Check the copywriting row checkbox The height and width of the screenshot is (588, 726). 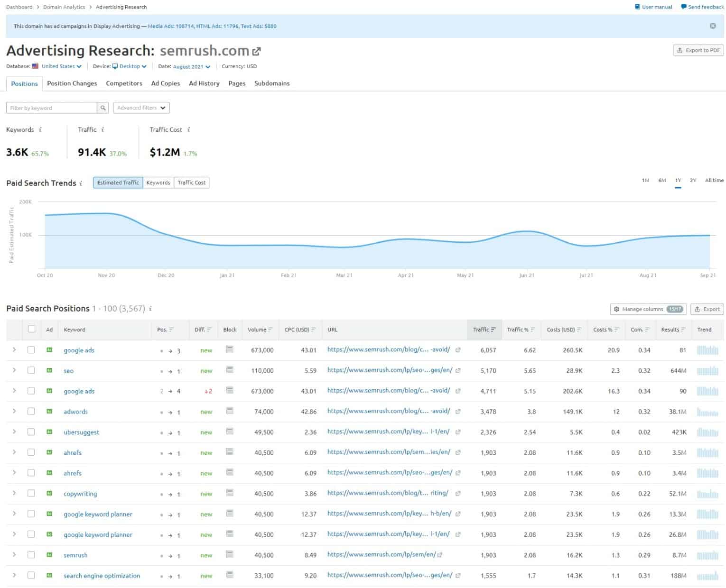pos(31,493)
